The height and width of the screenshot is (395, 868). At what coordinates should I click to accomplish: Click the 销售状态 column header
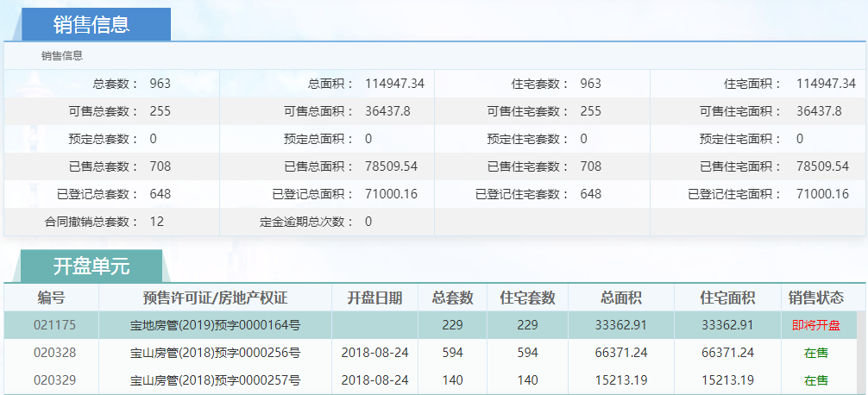click(x=815, y=298)
